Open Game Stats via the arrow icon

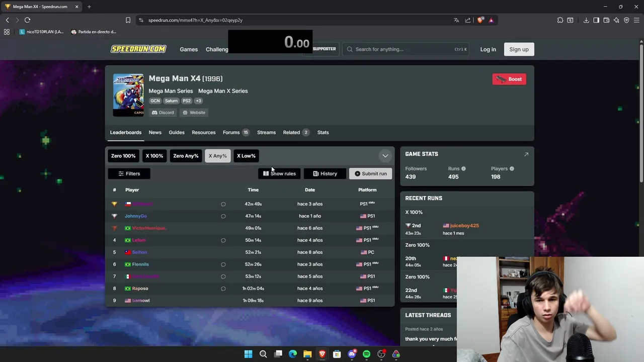[x=526, y=154]
